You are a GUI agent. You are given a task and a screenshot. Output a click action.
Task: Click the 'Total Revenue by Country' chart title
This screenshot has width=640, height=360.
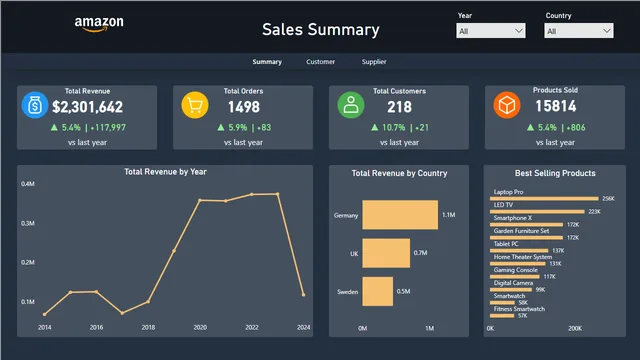(x=400, y=173)
